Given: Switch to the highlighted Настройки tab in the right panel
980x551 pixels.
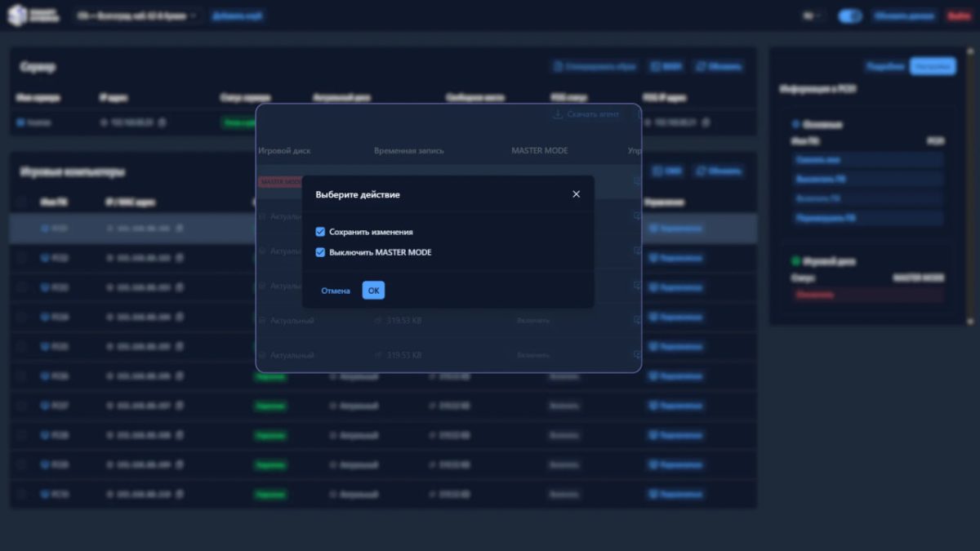Looking at the screenshot, I should [x=932, y=67].
